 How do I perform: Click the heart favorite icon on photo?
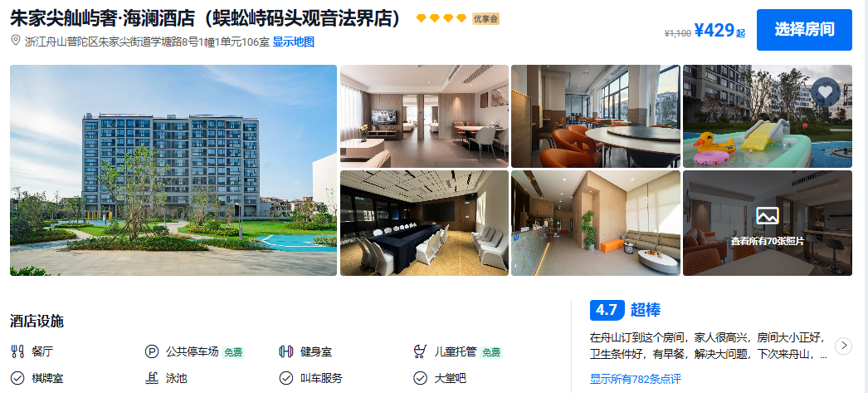(826, 92)
